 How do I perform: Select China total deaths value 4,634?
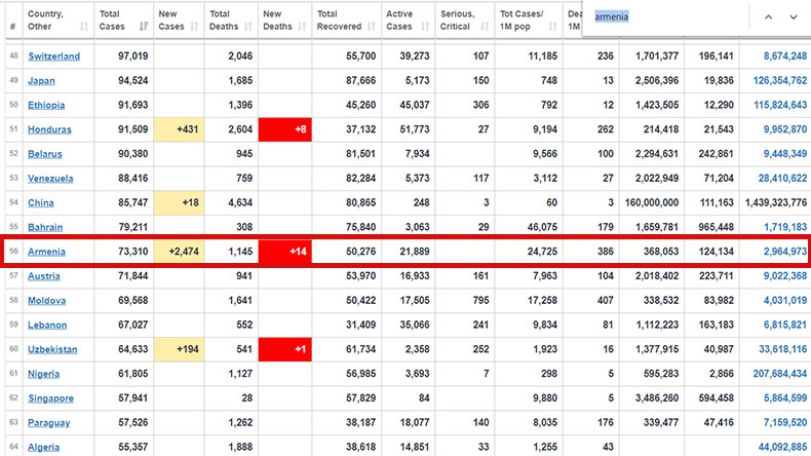click(241, 203)
